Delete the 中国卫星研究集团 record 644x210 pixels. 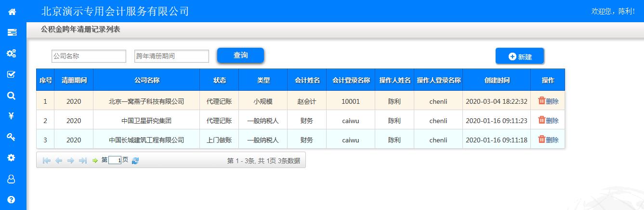coord(548,121)
